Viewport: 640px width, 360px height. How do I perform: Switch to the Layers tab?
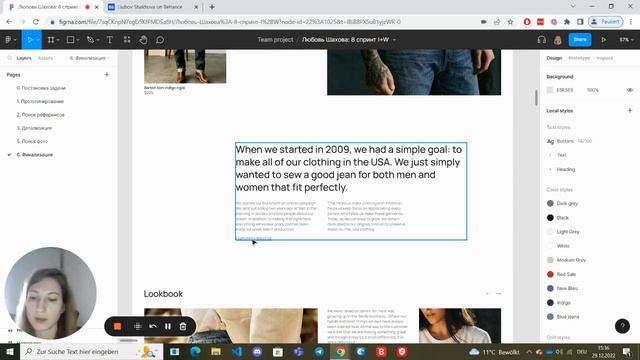[x=24, y=58]
